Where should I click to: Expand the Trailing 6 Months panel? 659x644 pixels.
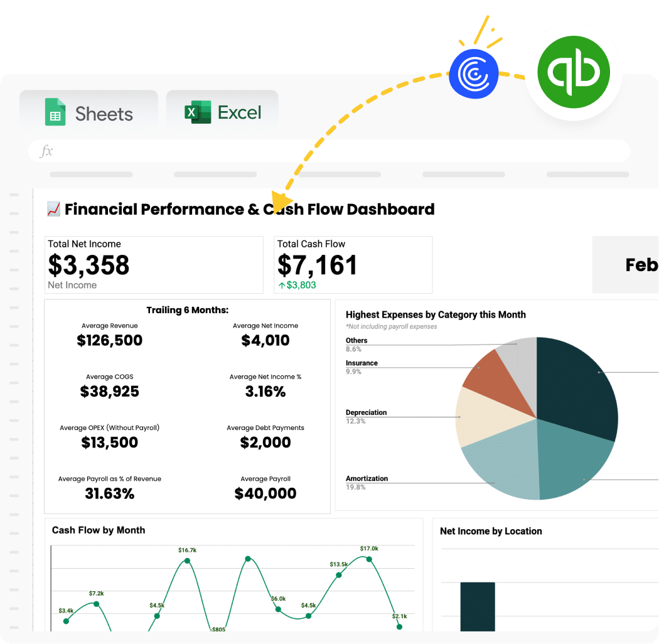tap(186, 309)
